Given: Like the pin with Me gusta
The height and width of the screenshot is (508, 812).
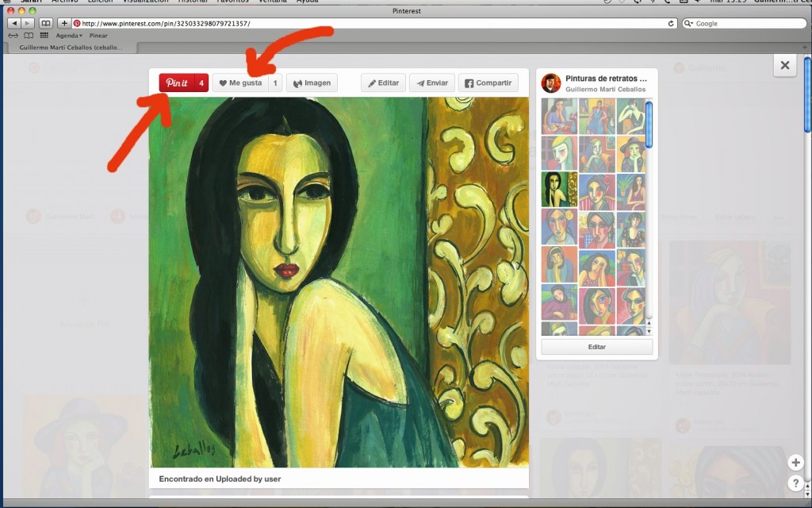Looking at the screenshot, I should tap(240, 83).
